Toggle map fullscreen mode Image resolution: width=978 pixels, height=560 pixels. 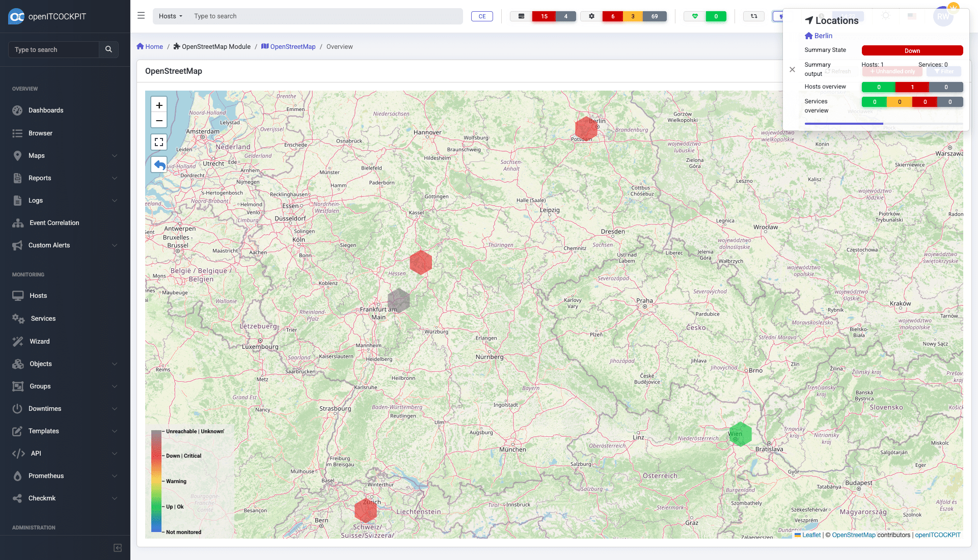(159, 142)
